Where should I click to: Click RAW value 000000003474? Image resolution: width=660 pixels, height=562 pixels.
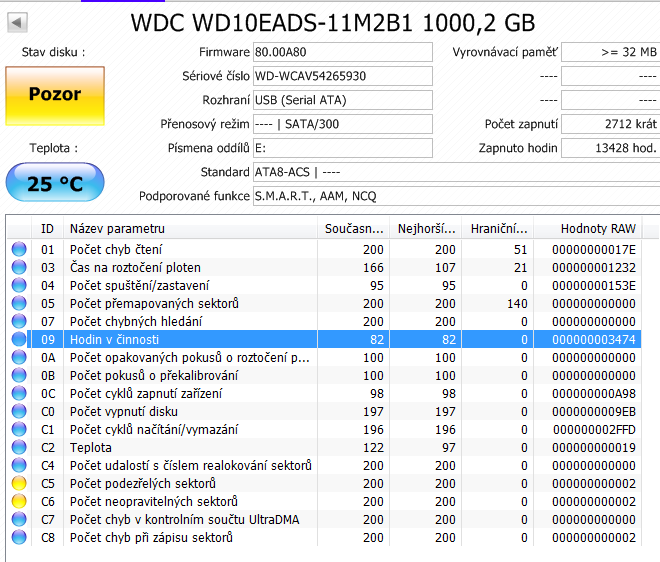[594, 340]
